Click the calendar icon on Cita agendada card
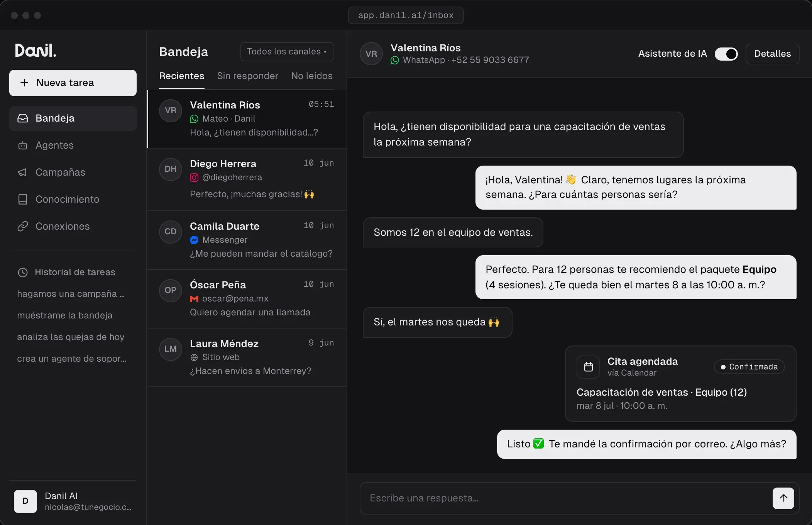Screen dimensions: 812x525 (x=588, y=367)
